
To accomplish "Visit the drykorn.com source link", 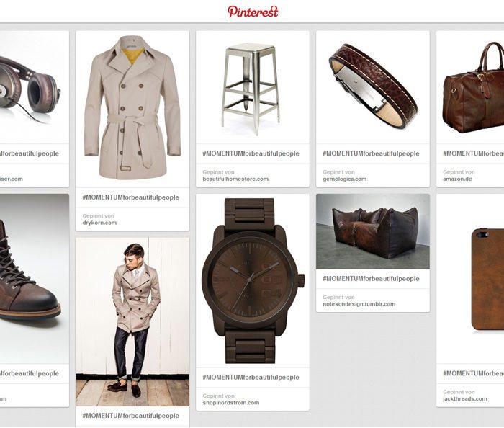I will (x=99, y=223).
